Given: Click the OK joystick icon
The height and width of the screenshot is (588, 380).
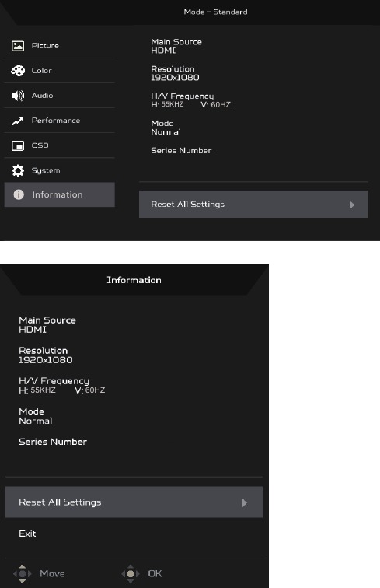Looking at the screenshot, I should coord(131,573).
